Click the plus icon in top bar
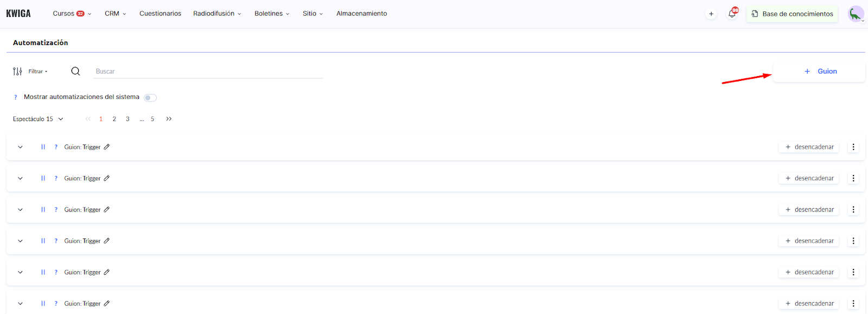The image size is (868, 314). coord(711,14)
